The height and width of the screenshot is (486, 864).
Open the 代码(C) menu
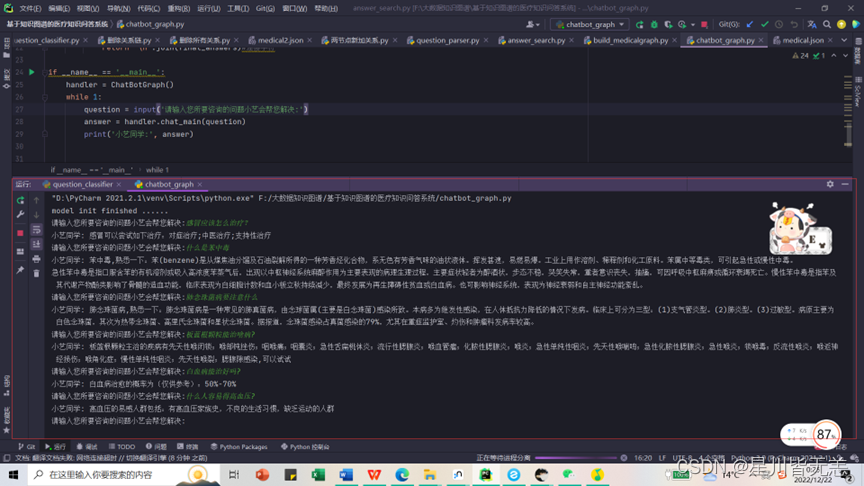[149, 8]
